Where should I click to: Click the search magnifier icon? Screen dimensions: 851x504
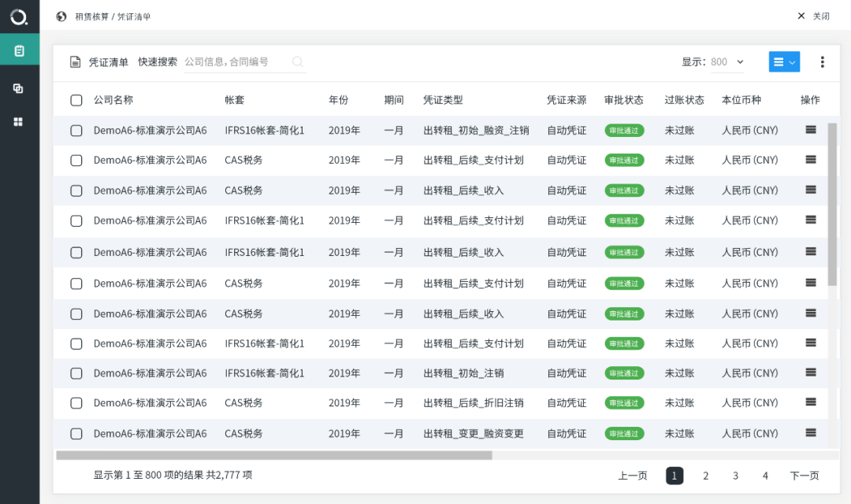[x=297, y=61]
